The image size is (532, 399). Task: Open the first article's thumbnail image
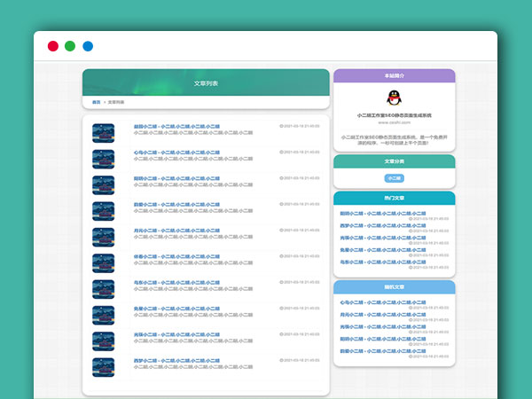pyautogui.click(x=103, y=133)
